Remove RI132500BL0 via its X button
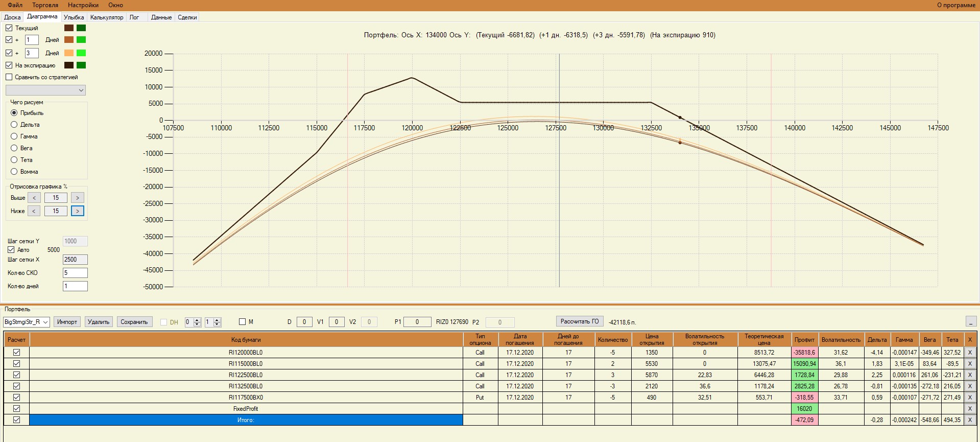 (x=970, y=386)
